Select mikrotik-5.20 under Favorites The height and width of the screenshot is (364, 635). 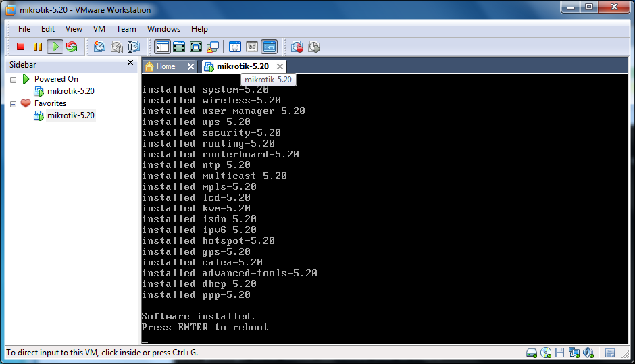[70, 115]
